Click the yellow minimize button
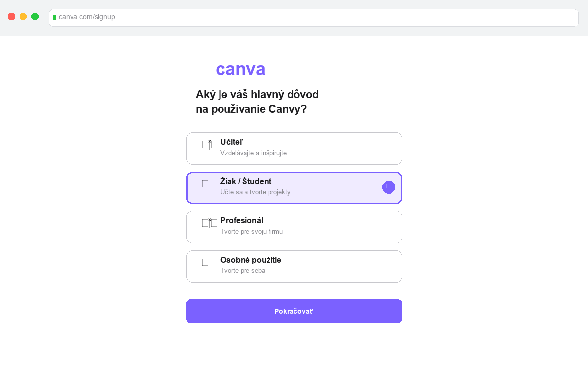The height and width of the screenshot is (368, 588). [x=23, y=16]
